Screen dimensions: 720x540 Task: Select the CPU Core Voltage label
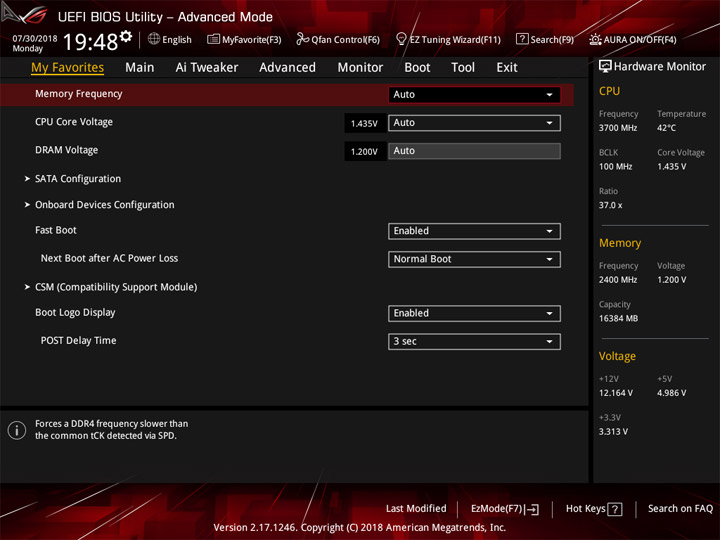[74, 122]
